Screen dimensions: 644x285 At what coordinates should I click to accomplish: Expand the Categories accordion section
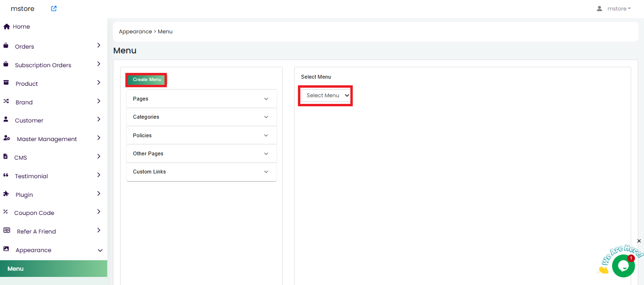[x=201, y=117]
